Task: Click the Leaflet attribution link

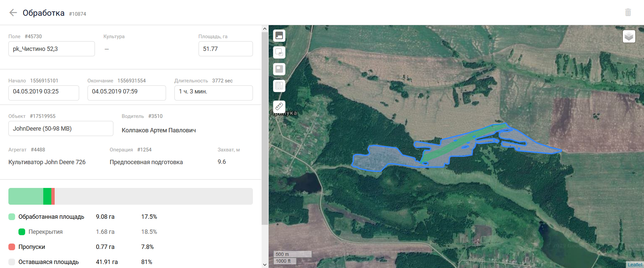Action: tap(635, 265)
